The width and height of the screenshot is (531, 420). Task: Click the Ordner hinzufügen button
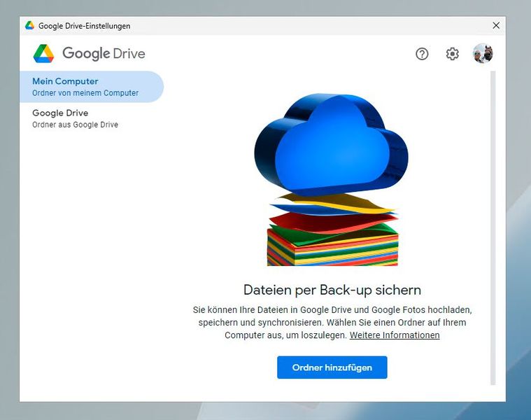click(332, 367)
